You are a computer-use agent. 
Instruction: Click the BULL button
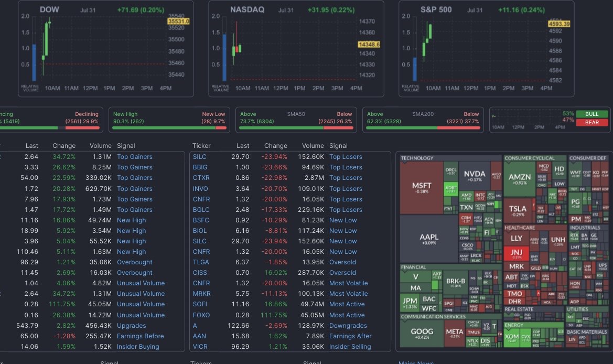click(592, 114)
